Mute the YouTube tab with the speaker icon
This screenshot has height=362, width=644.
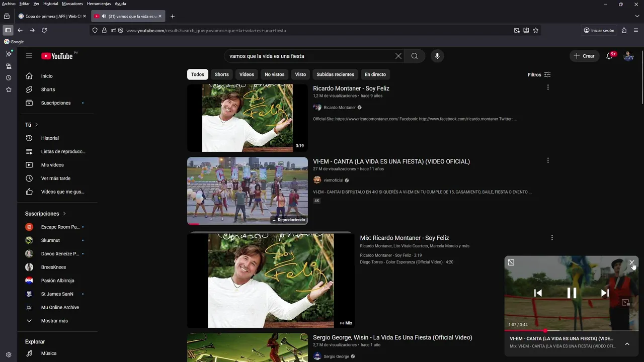pyautogui.click(x=104, y=16)
